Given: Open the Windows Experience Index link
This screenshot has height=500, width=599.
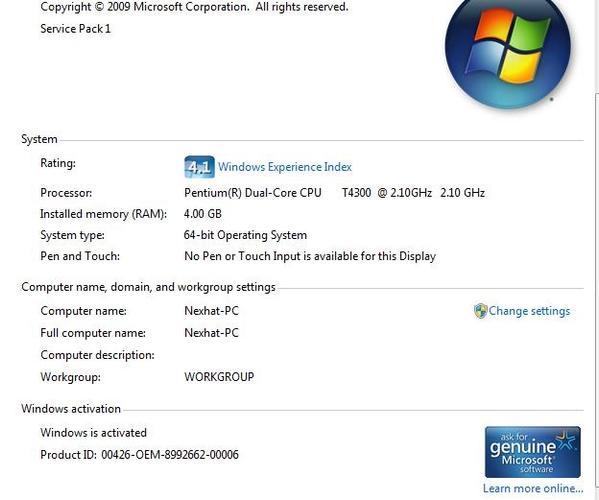Looking at the screenshot, I should (x=285, y=167).
